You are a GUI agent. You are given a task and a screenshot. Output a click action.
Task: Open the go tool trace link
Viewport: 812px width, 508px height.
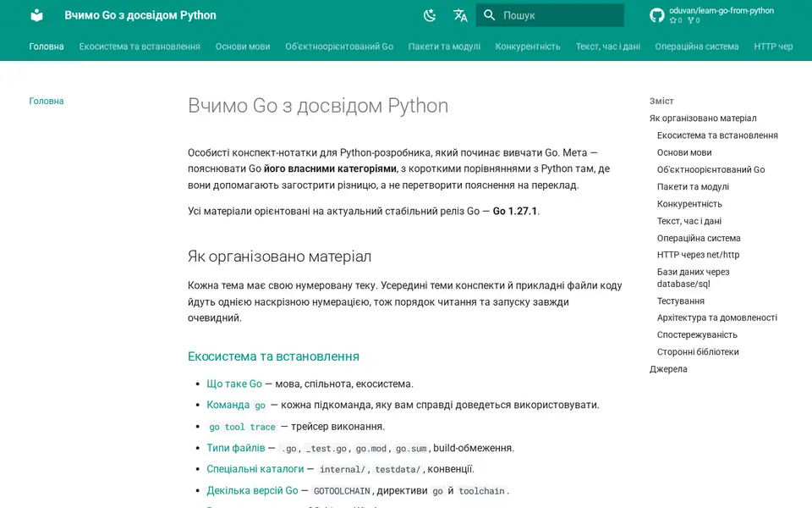pyautogui.click(x=242, y=427)
